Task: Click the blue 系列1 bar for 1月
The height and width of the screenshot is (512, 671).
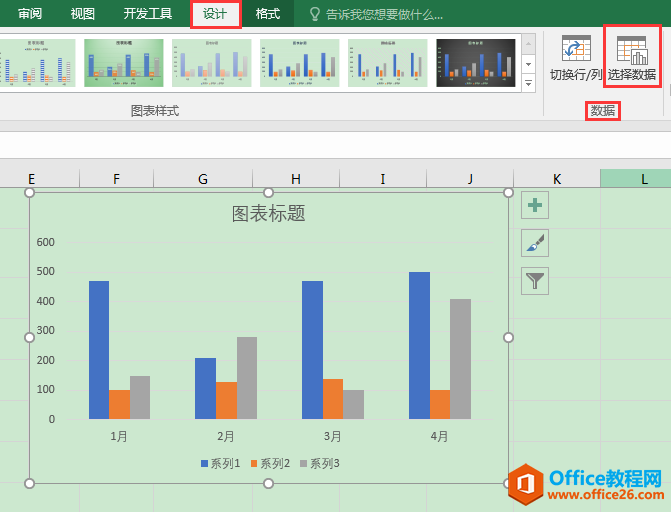Action: (99, 350)
